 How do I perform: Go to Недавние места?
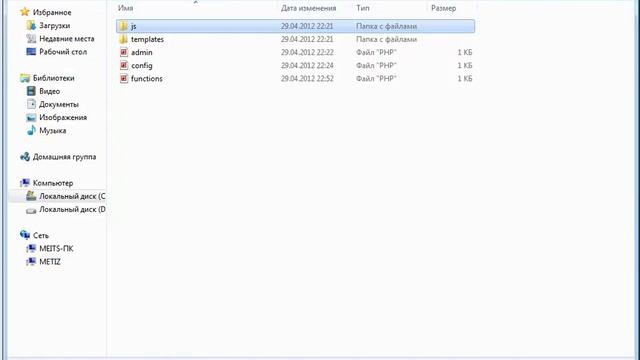click(x=67, y=38)
